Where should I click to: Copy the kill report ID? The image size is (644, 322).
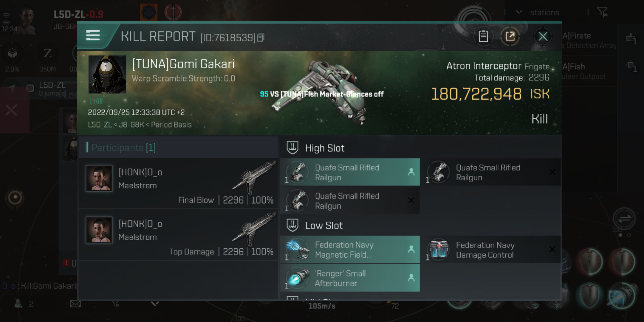click(x=261, y=38)
